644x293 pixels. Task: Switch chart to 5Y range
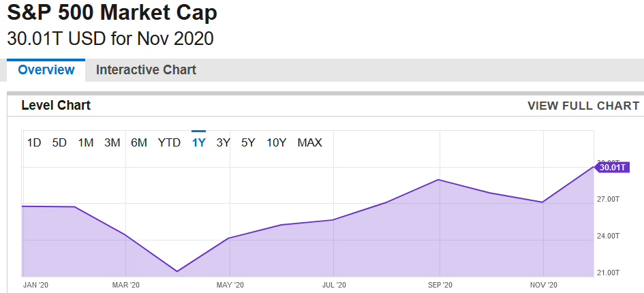click(248, 142)
